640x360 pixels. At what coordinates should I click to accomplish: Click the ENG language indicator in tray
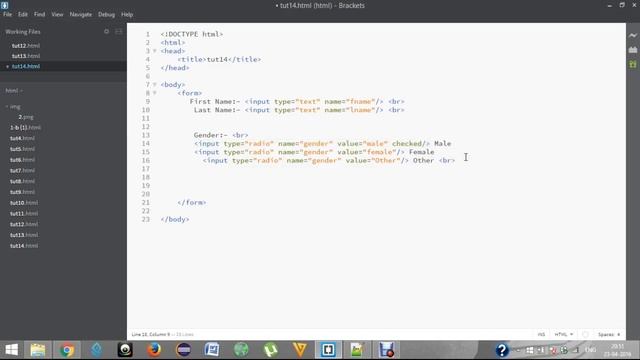tap(590, 350)
